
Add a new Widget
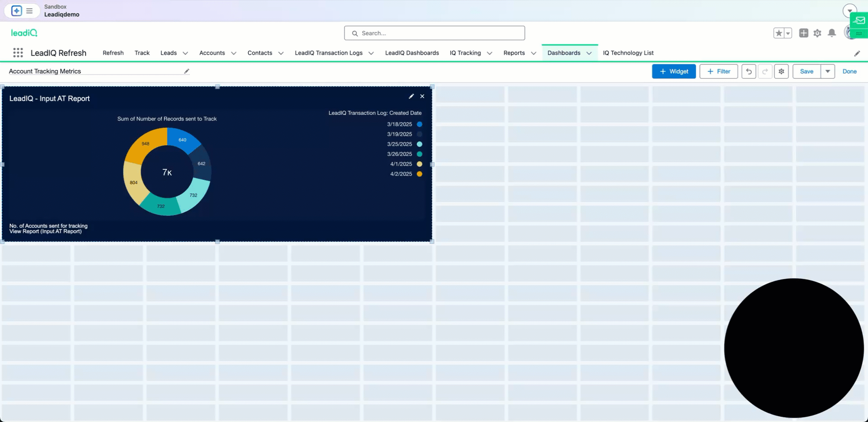[674, 71]
